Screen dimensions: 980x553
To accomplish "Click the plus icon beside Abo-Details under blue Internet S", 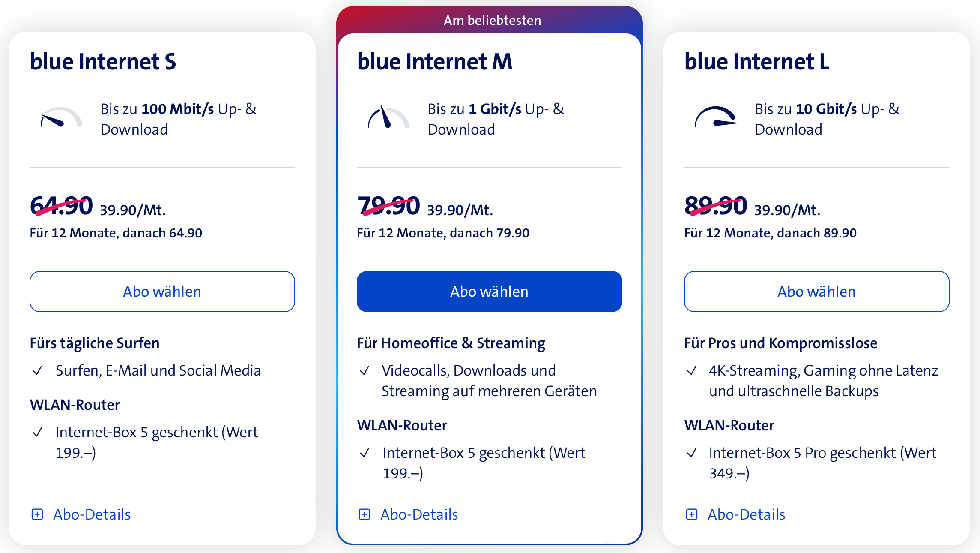I will [x=37, y=514].
